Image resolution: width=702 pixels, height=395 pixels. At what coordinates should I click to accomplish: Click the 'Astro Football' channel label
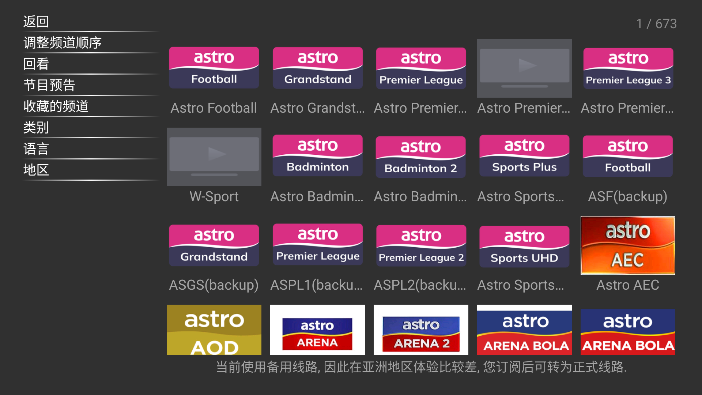[214, 108]
